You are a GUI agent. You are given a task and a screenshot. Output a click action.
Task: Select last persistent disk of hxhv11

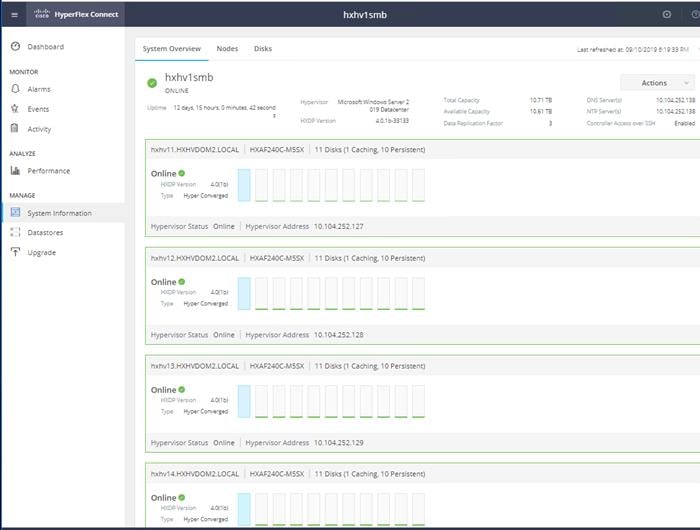(418, 185)
